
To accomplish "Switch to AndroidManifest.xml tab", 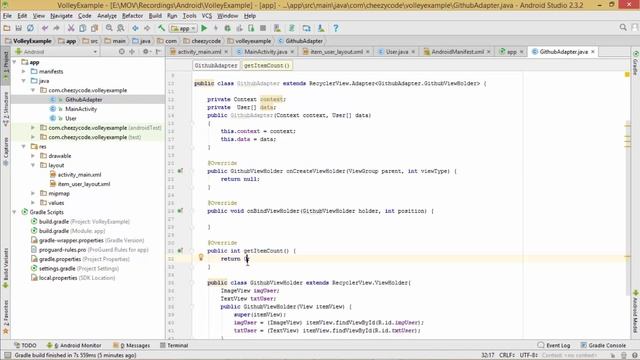I will tap(458, 52).
